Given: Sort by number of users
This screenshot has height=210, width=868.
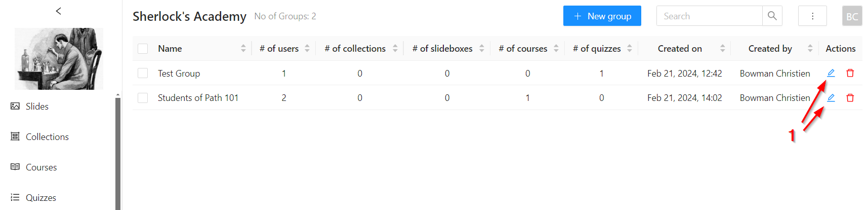Looking at the screenshot, I should click(307, 48).
